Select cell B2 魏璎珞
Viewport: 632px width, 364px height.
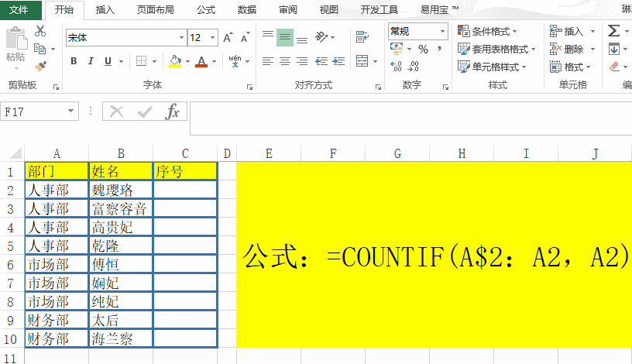[x=121, y=190]
